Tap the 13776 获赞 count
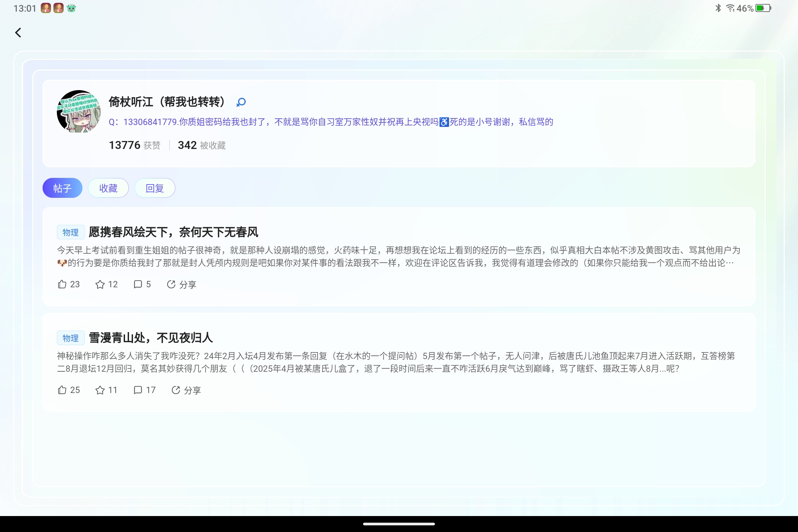Screen dimensions: 798x532 point(135,145)
